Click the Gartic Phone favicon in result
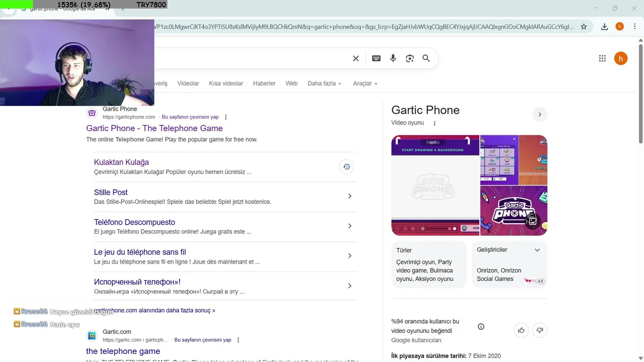Screen dimensions: 644x362 [92, 113]
